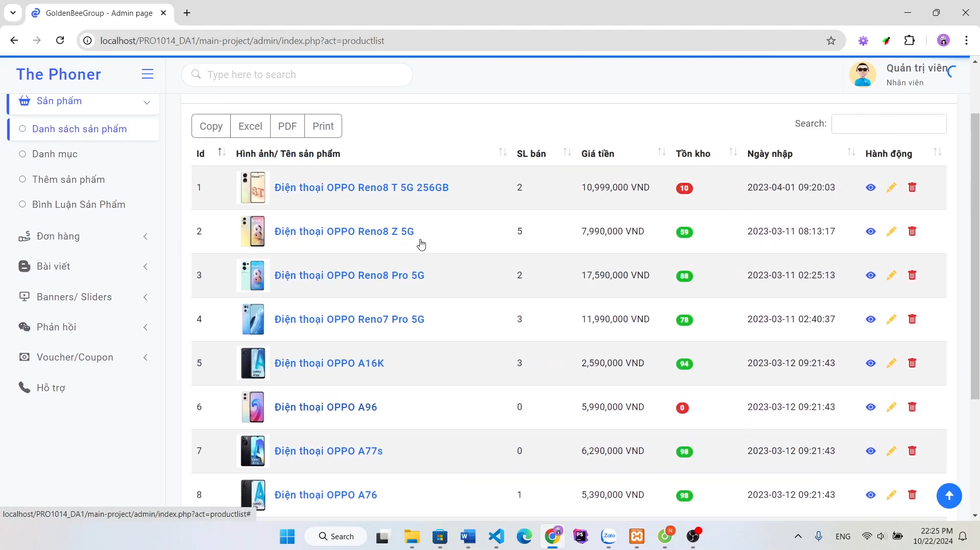Edit OPPO A76 with pencil icon
Image resolution: width=980 pixels, height=550 pixels.
[891, 495]
